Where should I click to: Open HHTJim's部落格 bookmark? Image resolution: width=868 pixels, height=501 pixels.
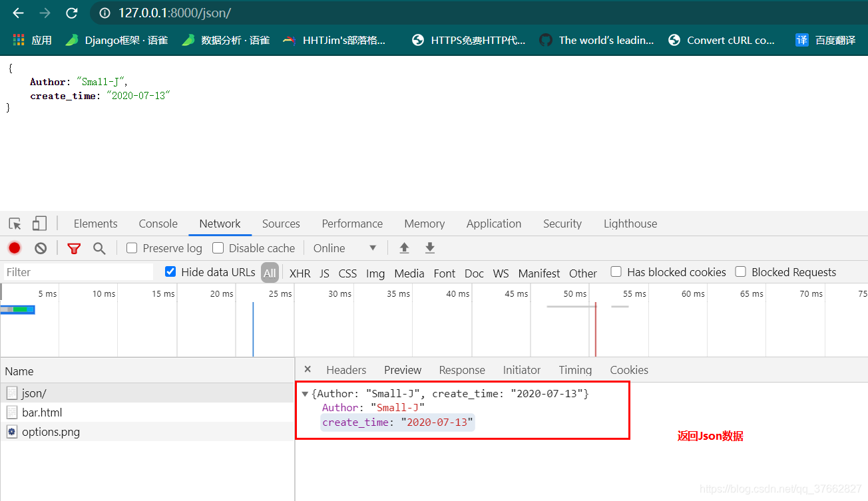[334, 40]
